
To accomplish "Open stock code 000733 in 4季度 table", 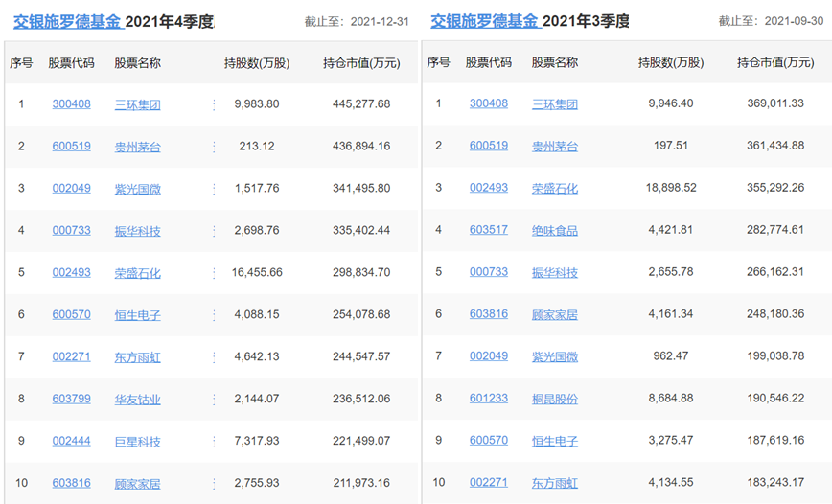I will click(72, 230).
